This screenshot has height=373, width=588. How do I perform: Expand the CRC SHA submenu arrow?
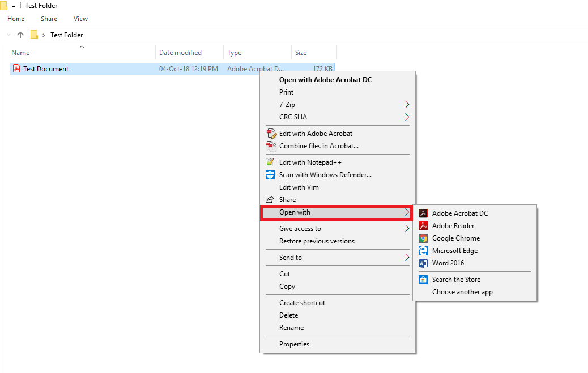coord(407,117)
